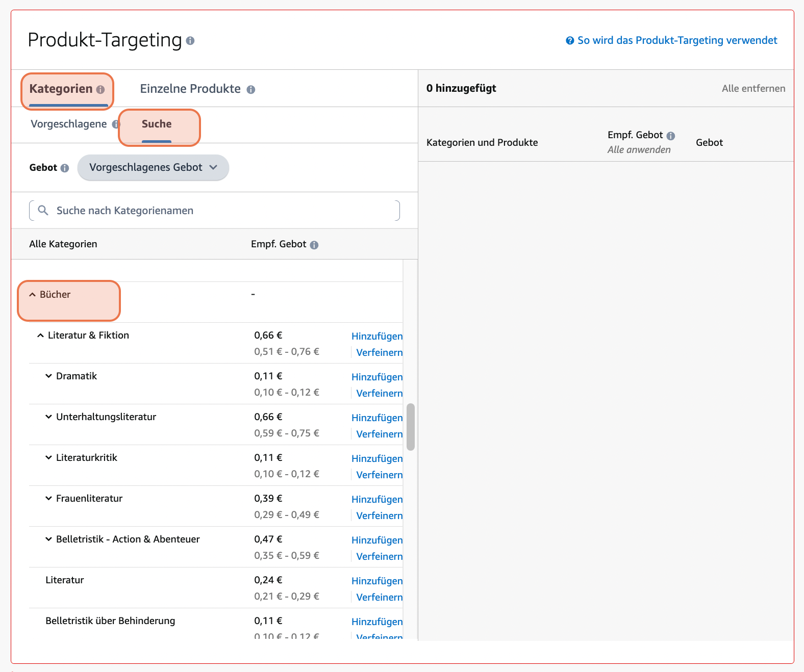The height and width of the screenshot is (672, 804).
Task: Click Verfeinern for Belletristik - Action & Abenteuer
Action: point(380,556)
